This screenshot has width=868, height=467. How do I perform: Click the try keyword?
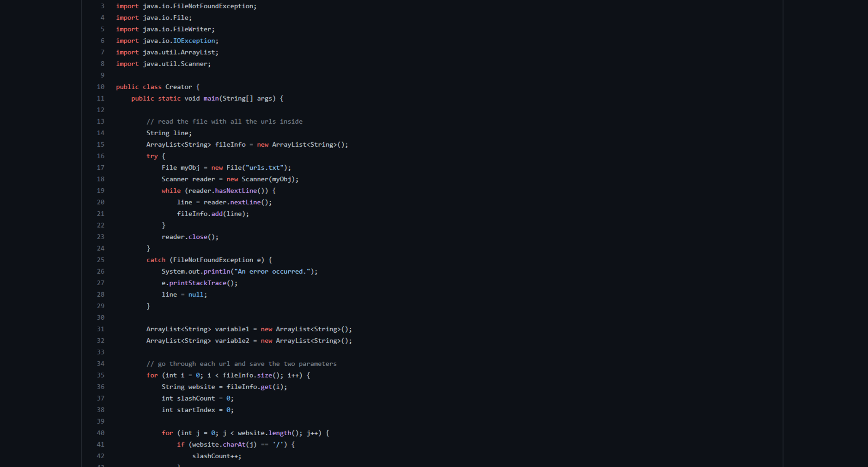click(152, 156)
